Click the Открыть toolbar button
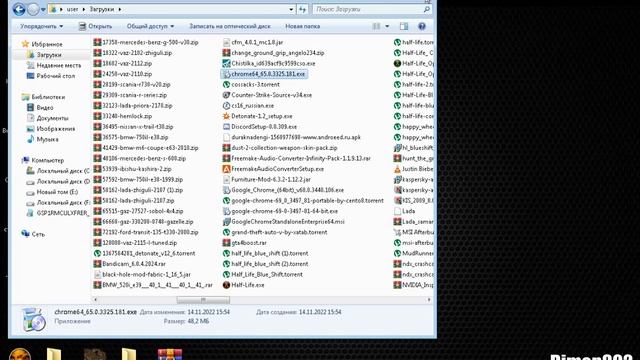The width and height of the screenshot is (640, 360). coord(95,26)
